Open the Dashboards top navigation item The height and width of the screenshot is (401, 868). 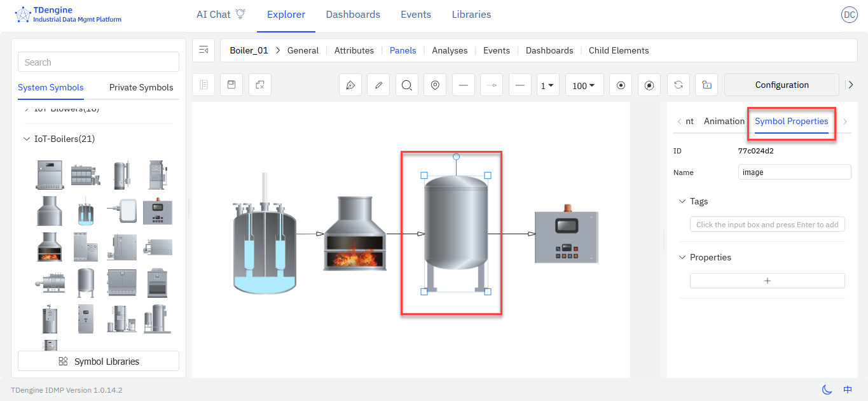point(353,14)
